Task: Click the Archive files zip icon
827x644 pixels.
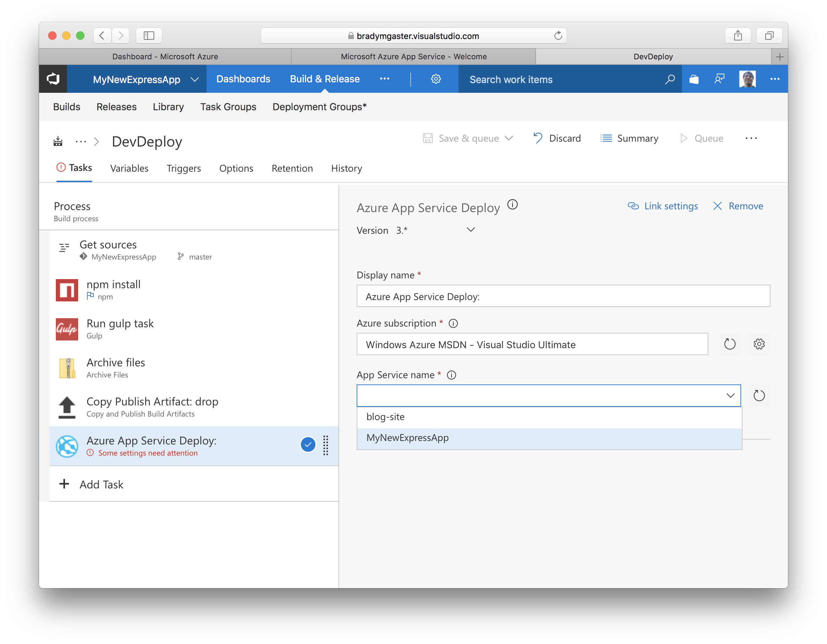Action: (67, 368)
